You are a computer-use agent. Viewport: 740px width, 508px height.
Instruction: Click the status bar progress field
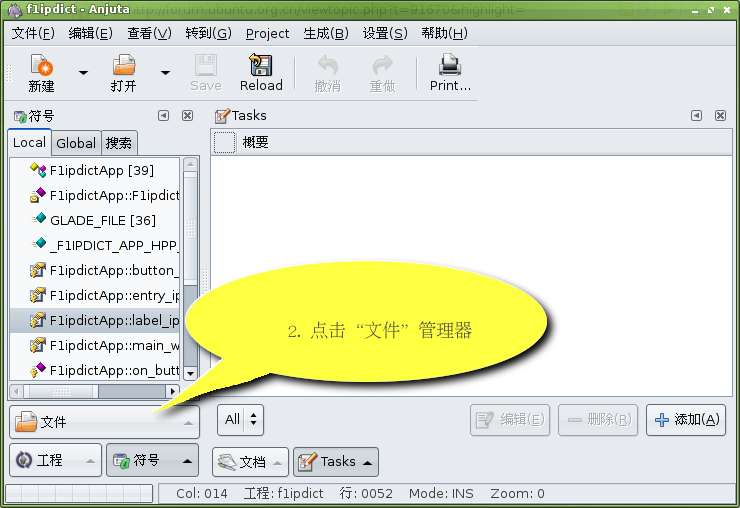click(x=79, y=493)
